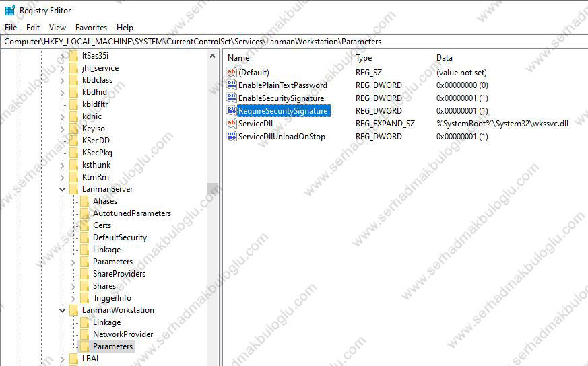
Task: Sort values by the Name column header
Action: click(238, 58)
